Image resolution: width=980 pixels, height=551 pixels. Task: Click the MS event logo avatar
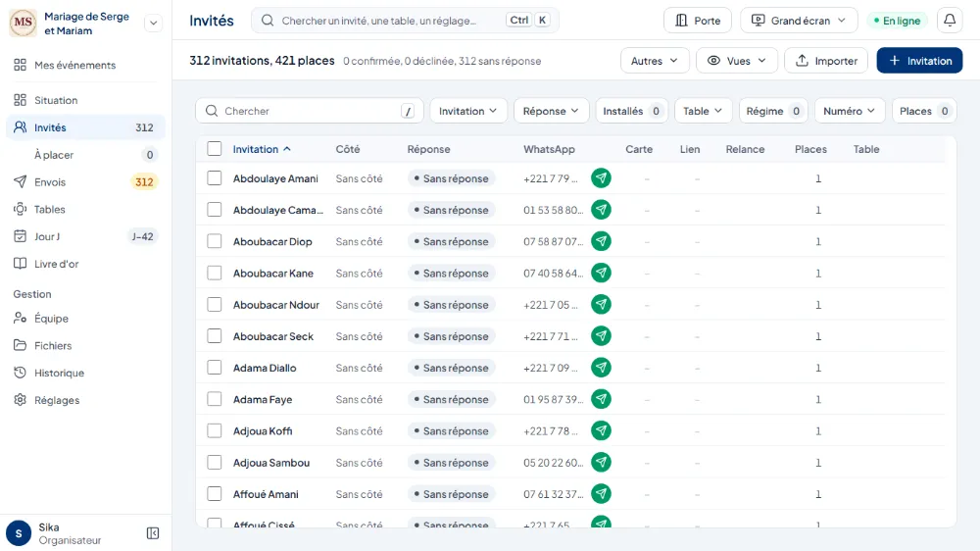[x=24, y=23]
